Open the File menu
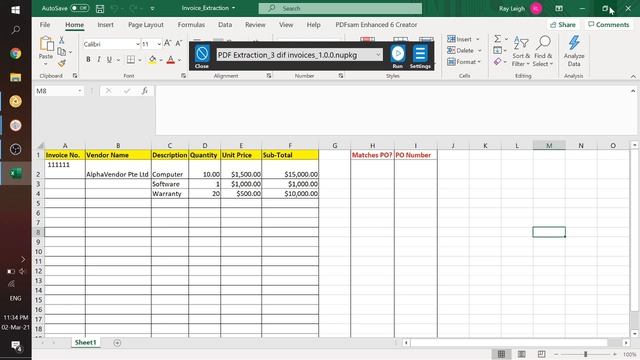Image resolution: width=640 pixels, height=360 pixels. 45,24
